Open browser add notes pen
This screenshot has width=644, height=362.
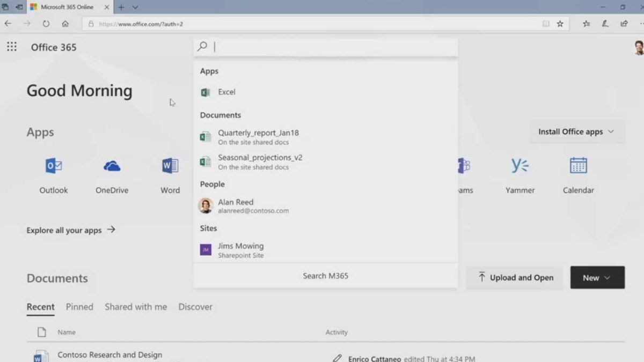(x=605, y=24)
